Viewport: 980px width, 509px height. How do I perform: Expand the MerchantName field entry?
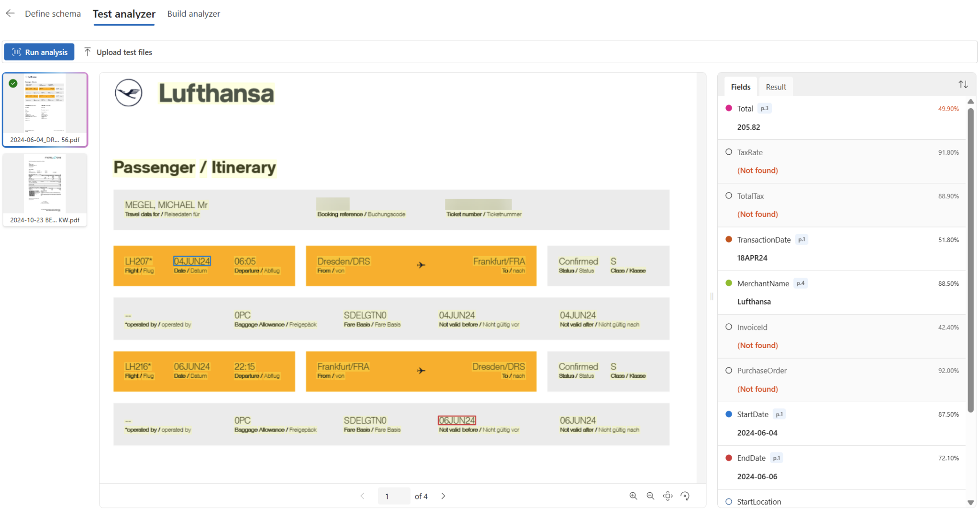[x=763, y=283]
